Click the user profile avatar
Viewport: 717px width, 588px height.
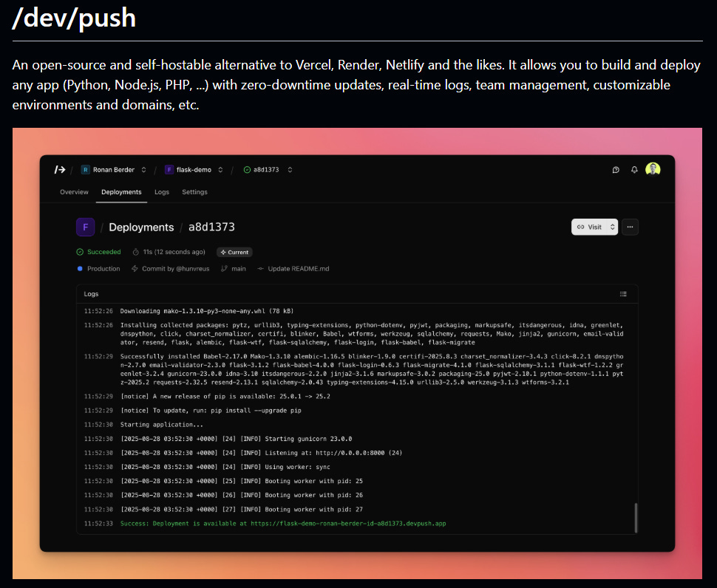(x=653, y=169)
